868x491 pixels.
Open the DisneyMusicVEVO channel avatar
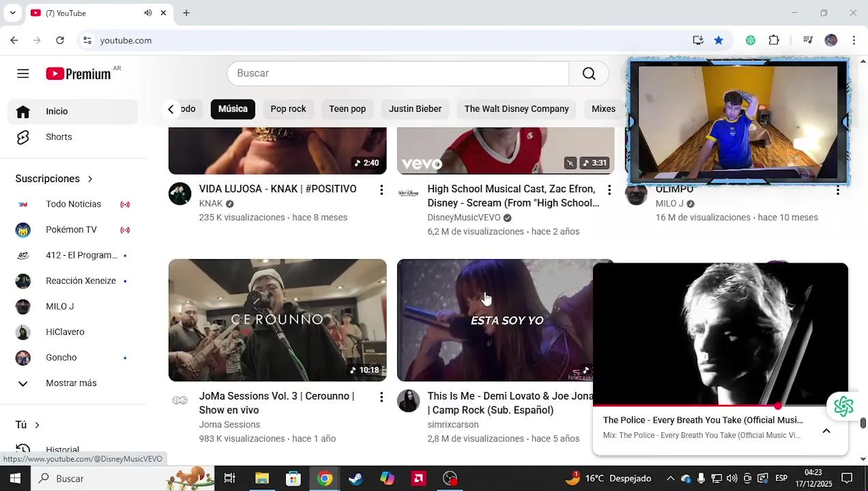coord(408,194)
